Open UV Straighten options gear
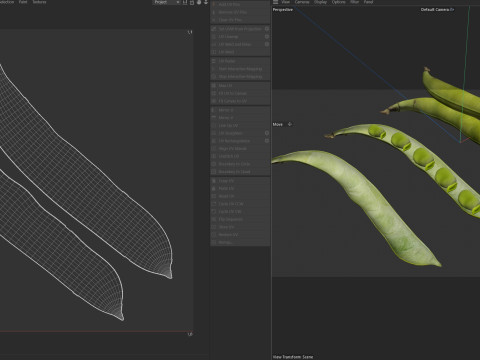Screen dimensions: 480x360 [267, 133]
